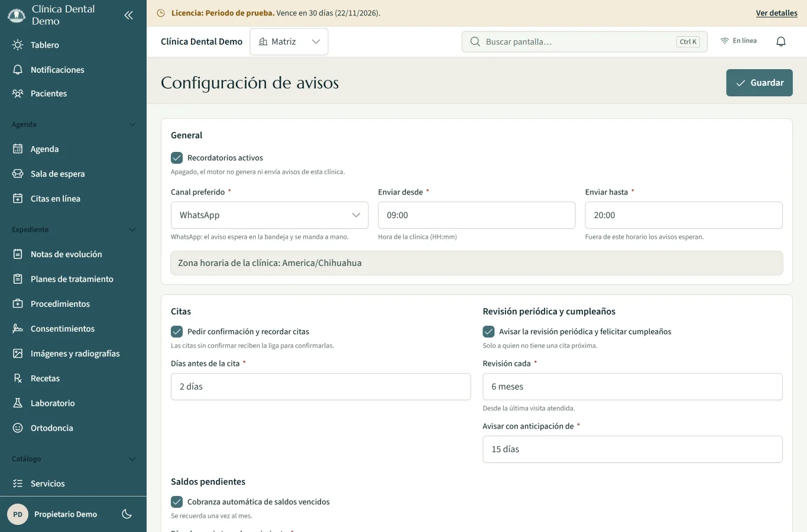
Task: Click the Saldos pendientes heading
Action: coord(208,482)
